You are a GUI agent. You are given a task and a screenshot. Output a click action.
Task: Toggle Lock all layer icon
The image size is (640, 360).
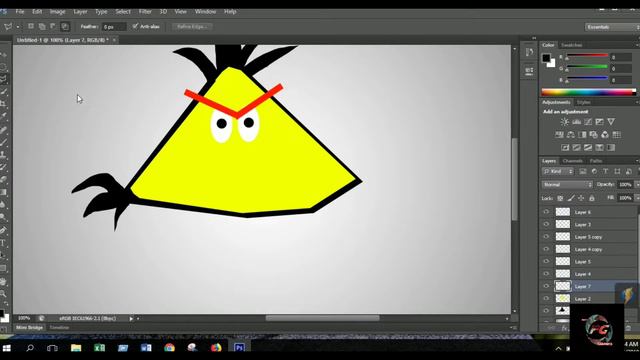(592, 198)
